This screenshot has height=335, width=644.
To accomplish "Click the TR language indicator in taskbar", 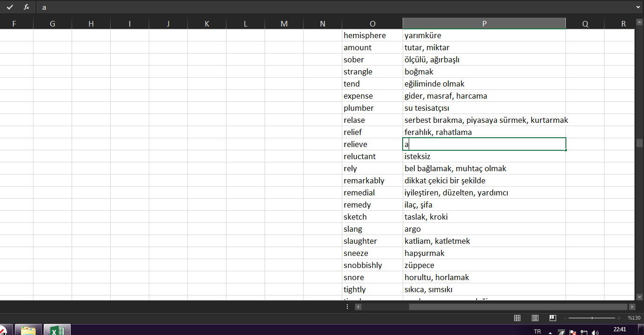I will pyautogui.click(x=538, y=332).
